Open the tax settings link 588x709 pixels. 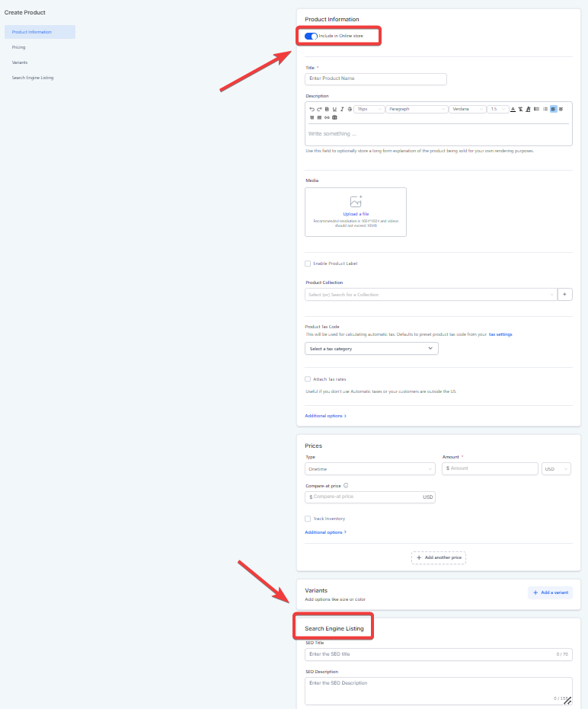(x=500, y=334)
